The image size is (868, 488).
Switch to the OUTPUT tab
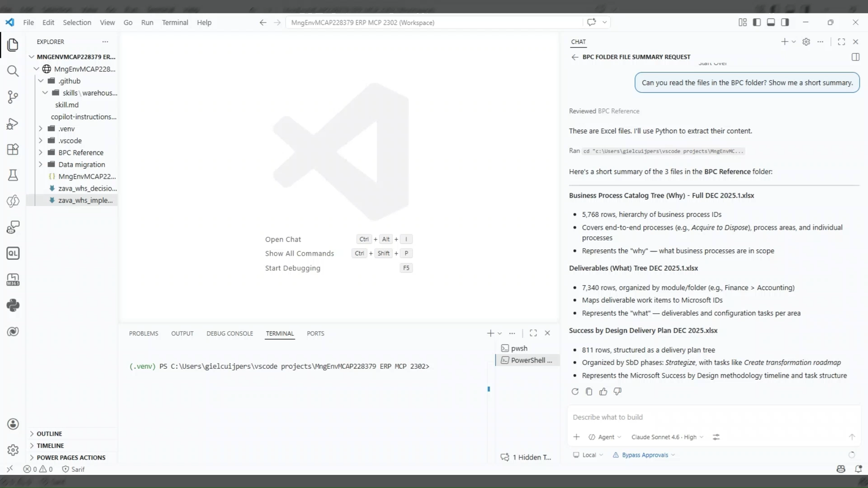point(182,333)
